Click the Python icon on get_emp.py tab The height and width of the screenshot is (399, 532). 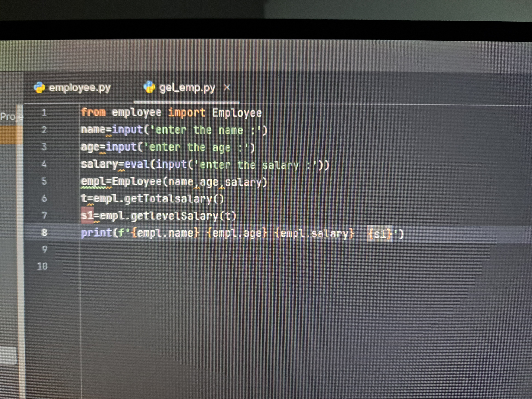pyautogui.click(x=149, y=87)
